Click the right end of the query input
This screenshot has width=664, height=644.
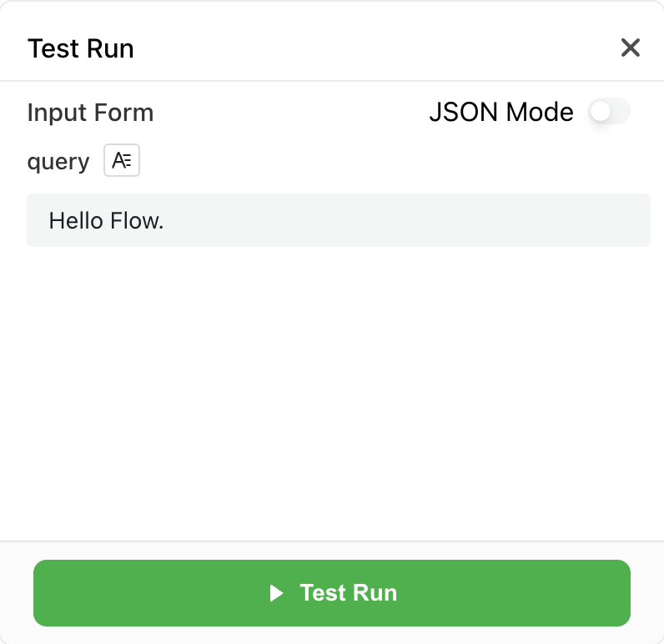pyautogui.click(x=634, y=220)
